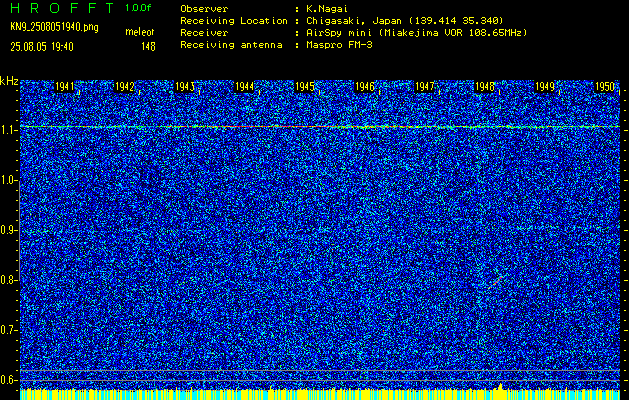Click the 1945 time marker

(304, 87)
